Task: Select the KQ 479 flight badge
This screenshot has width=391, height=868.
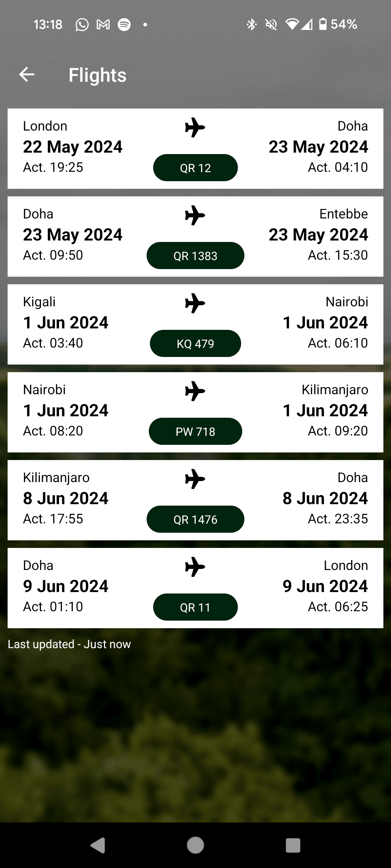Action: 195,344
